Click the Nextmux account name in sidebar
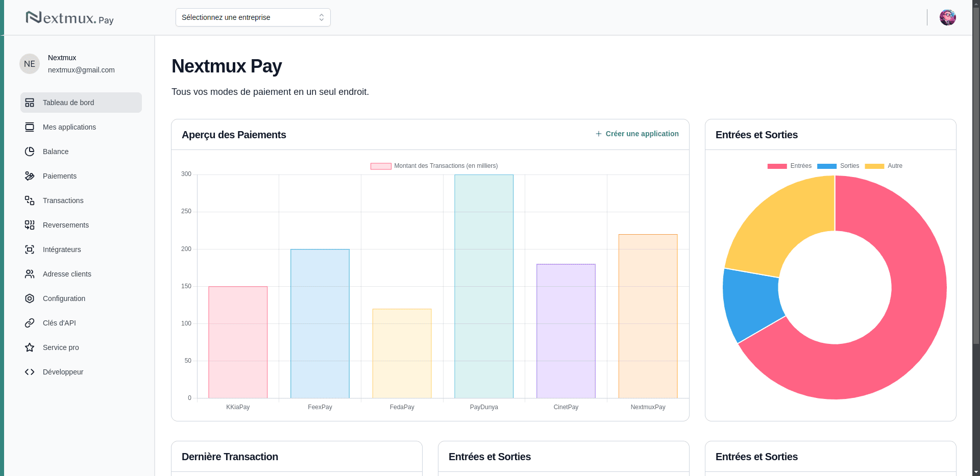The image size is (980, 476). point(62,58)
